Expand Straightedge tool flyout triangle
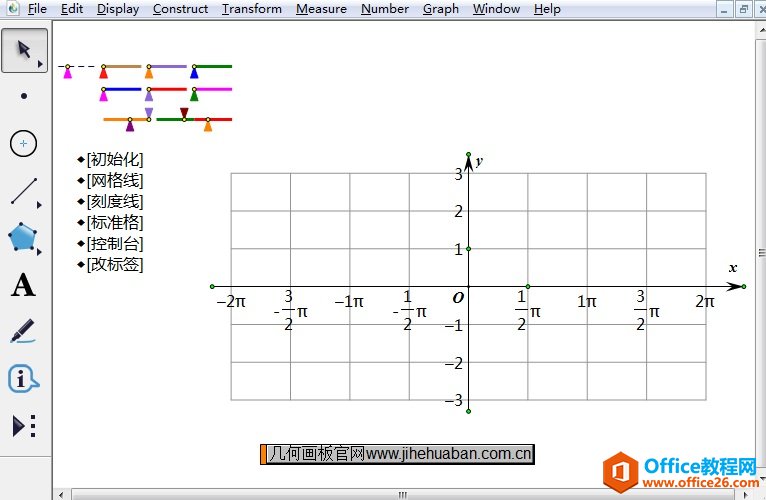The image size is (766, 500). (39, 205)
